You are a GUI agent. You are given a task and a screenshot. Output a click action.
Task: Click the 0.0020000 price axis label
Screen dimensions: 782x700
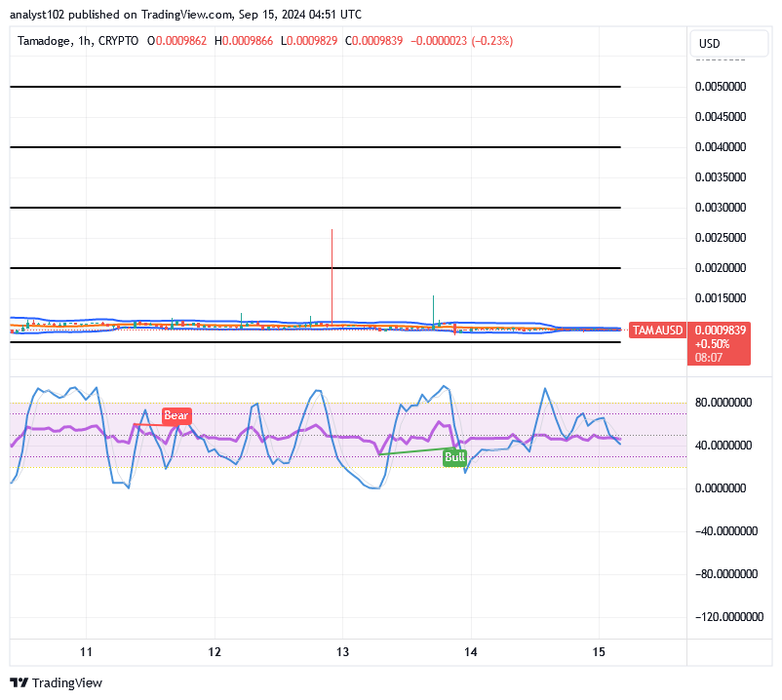(721, 268)
